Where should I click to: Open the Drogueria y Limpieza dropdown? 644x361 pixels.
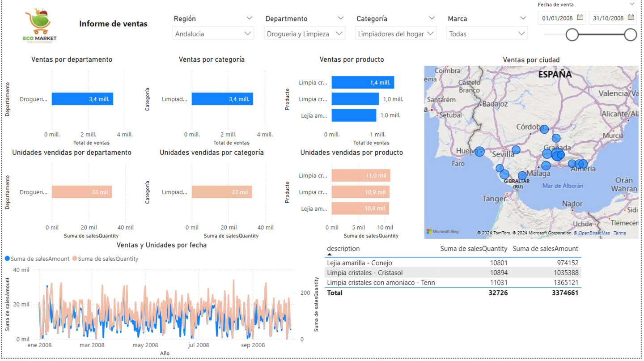[305, 34]
